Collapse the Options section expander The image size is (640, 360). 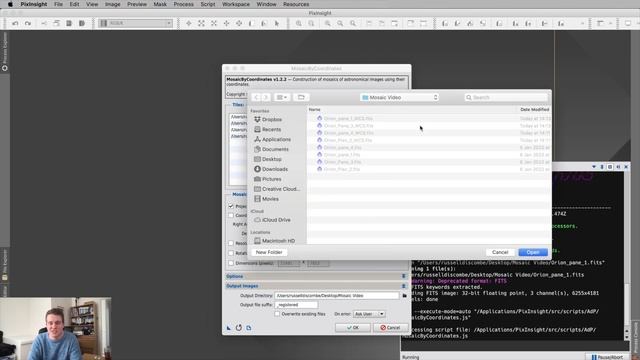[x=404, y=276]
